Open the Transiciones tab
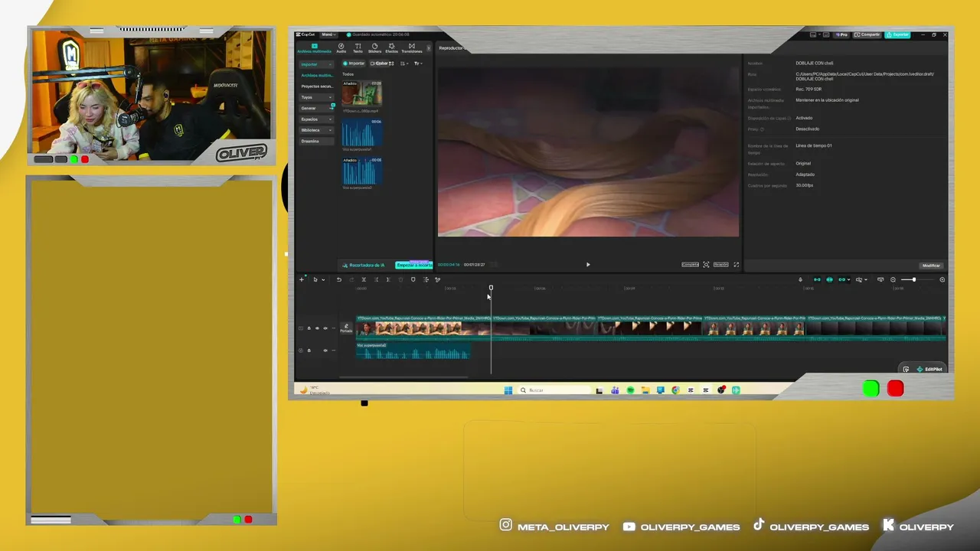Image resolution: width=980 pixels, height=551 pixels. click(411, 48)
